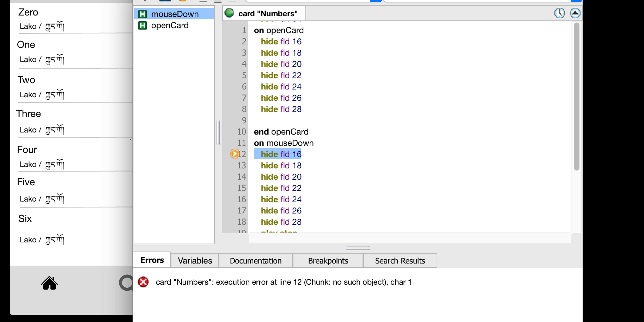Select the mouseDown handler in list
The image size is (644, 322).
click(175, 14)
